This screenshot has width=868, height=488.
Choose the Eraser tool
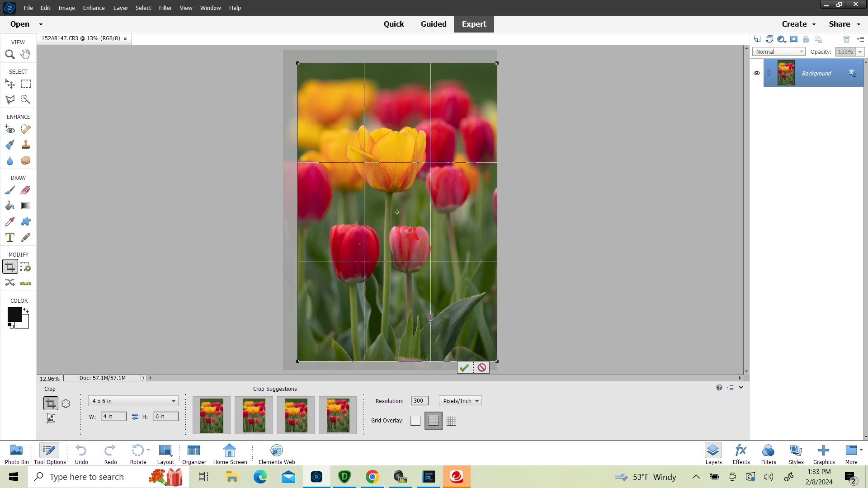tap(26, 190)
